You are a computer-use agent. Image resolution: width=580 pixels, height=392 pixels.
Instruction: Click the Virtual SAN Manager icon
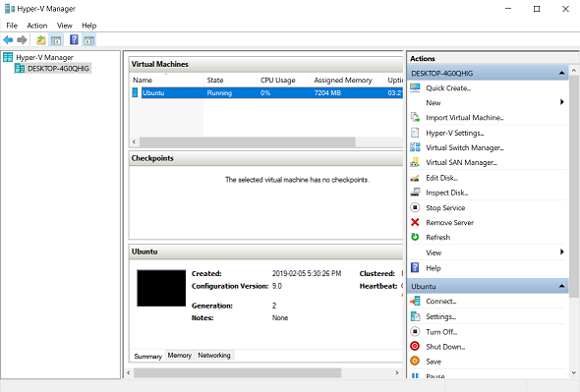[x=415, y=162]
